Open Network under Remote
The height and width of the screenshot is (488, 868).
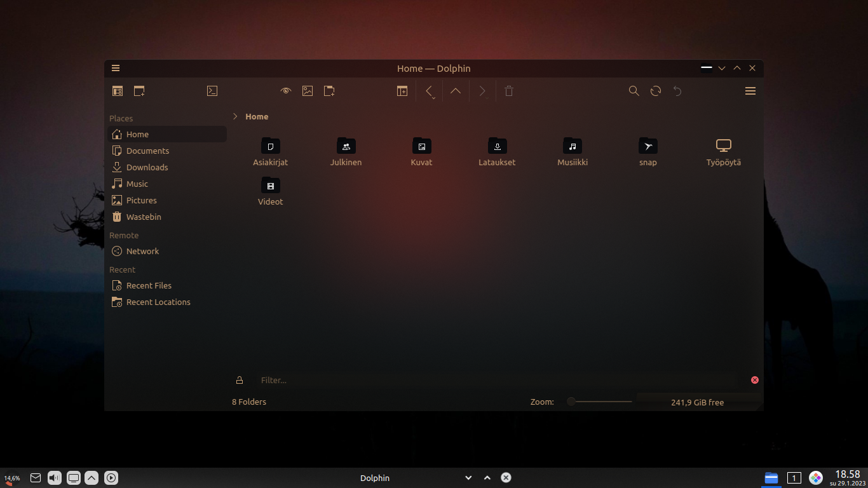[167, 251]
